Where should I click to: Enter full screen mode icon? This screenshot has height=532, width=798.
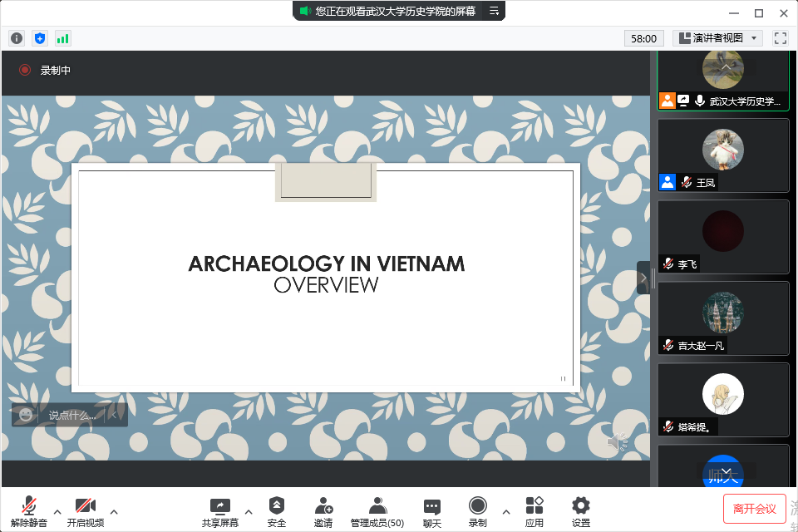tap(780, 38)
